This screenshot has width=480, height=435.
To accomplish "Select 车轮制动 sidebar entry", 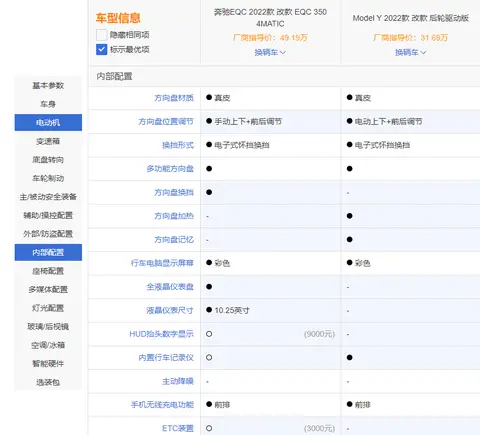I will pyautogui.click(x=48, y=178).
